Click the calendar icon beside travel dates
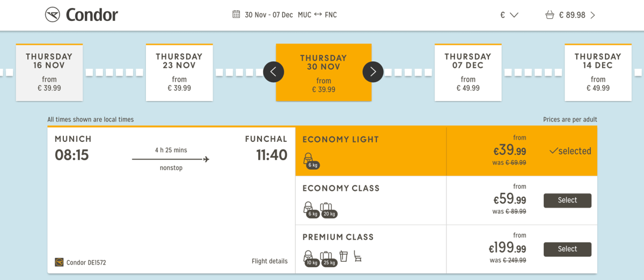 [236, 15]
